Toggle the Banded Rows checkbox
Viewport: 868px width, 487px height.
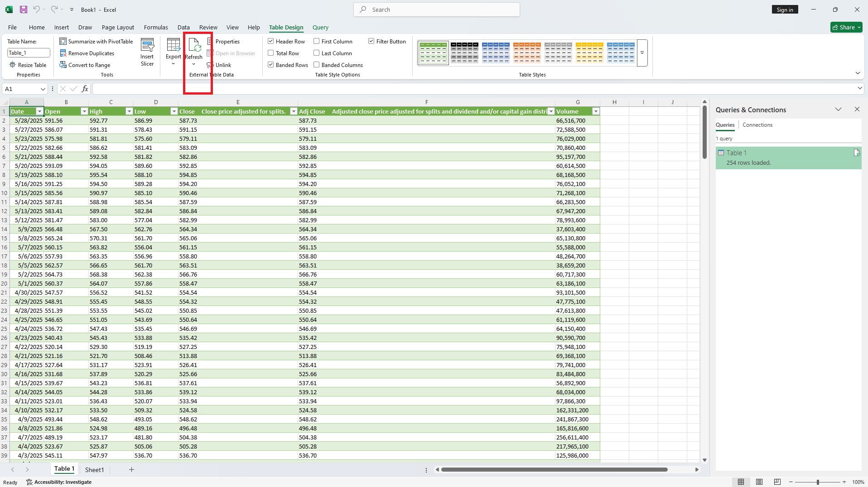270,65
